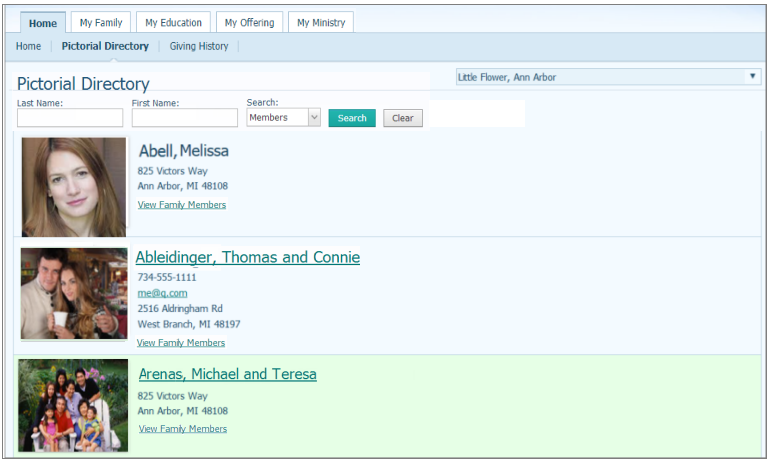The width and height of the screenshot is (772, 464).
Task: Expand the Little Flower, Ann Arbor dropdown
Action: click(608, 77)
